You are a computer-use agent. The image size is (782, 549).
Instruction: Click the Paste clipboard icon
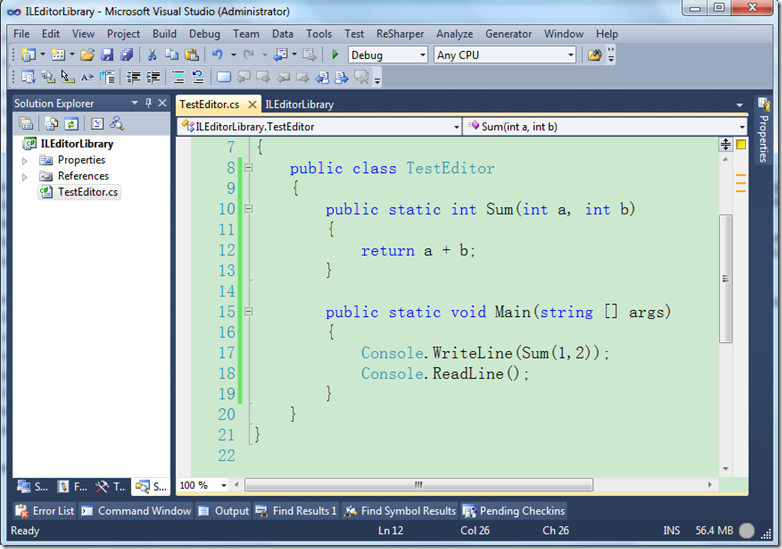(192, 55)
